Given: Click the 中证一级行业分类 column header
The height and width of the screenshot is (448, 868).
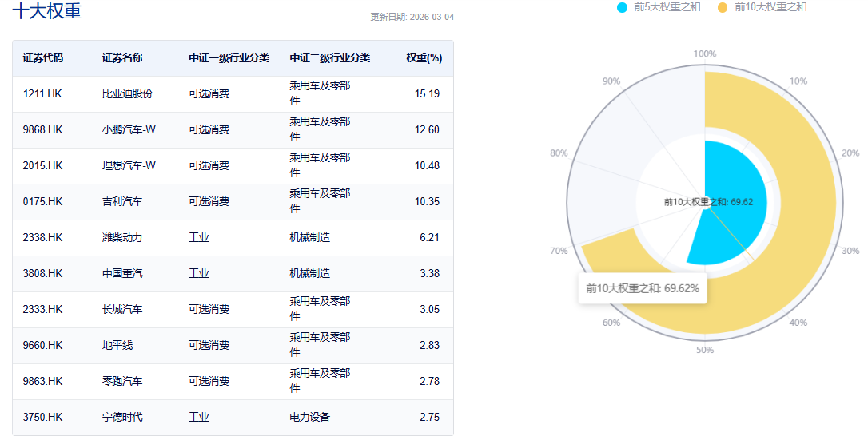Looking at the screenshot, I should tap(229, 58).
